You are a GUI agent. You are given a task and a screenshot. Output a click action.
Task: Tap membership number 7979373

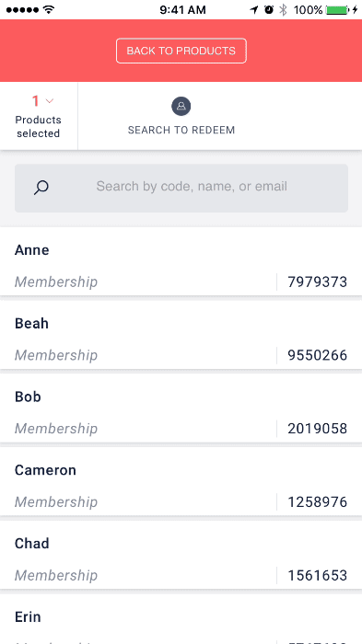pos(317,282)
